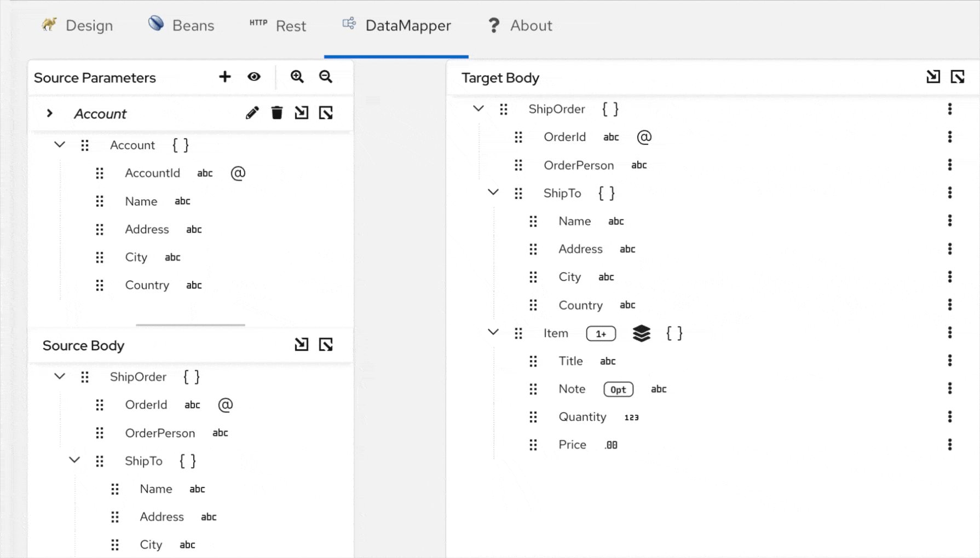The image size is (980, 558).
Task: Click attribute @ icon on target OrderId
Action: [644, 137]
